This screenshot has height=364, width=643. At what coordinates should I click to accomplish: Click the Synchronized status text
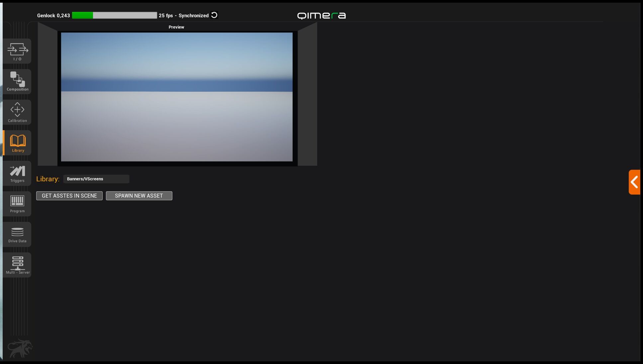[x=194, y=16]
